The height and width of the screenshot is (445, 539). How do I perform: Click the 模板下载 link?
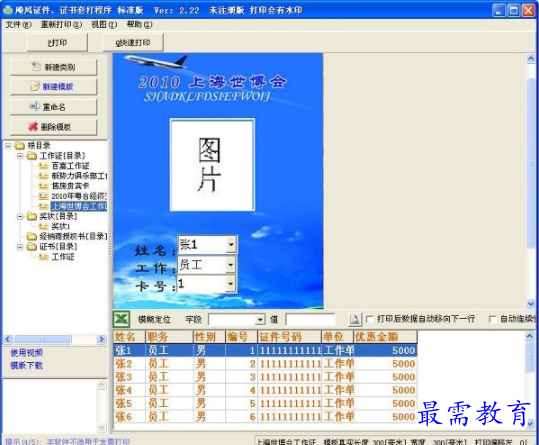(x=26, y=365)
